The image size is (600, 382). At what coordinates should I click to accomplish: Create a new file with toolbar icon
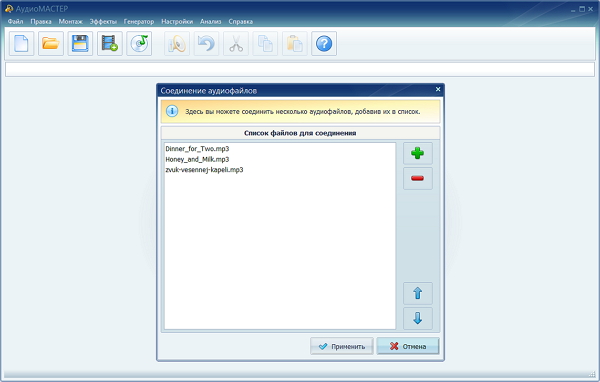(21, 44)
